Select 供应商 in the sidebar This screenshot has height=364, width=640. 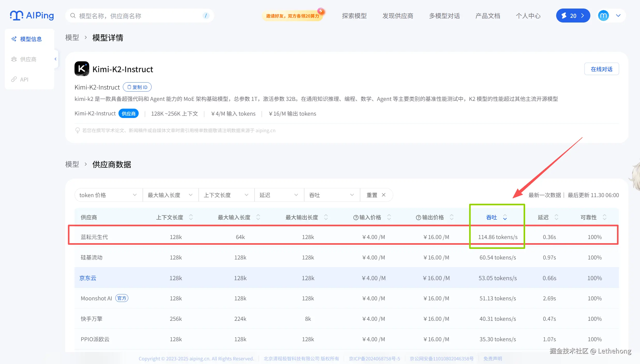(x=28, y=59)
